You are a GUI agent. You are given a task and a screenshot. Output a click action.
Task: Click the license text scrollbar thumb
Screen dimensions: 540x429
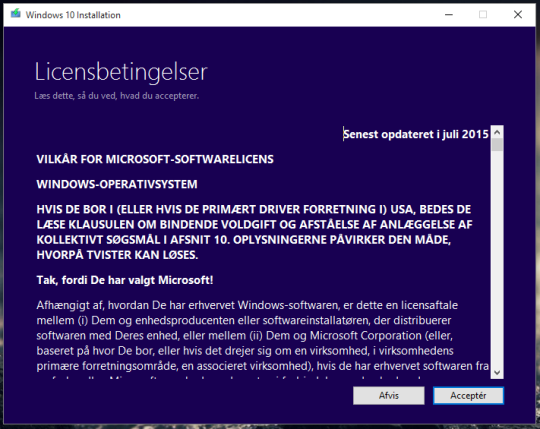click(497, 145)
